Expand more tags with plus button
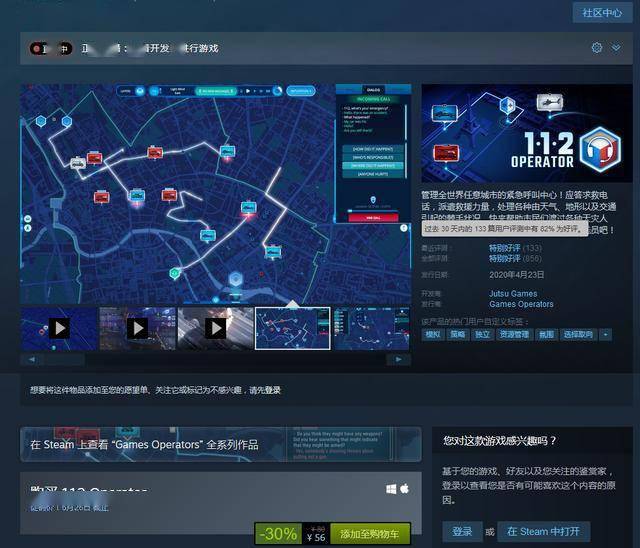This screenshot has width=640, height=548. tap(606, 335)
